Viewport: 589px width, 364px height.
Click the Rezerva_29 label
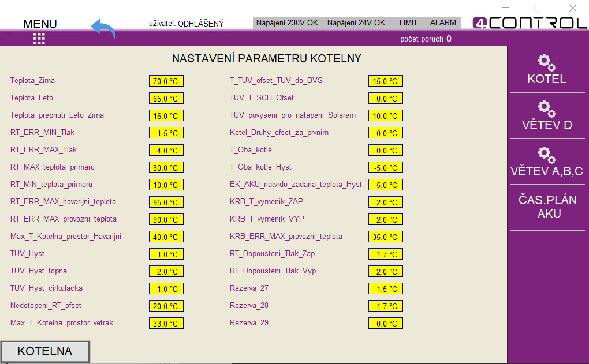[249, 322]
